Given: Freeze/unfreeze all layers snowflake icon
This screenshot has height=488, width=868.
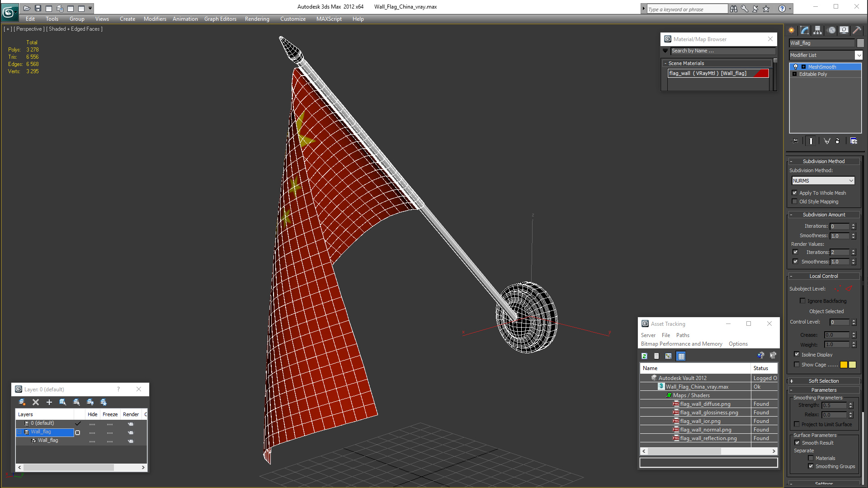Looking at the screenshot, I should 104,402.
